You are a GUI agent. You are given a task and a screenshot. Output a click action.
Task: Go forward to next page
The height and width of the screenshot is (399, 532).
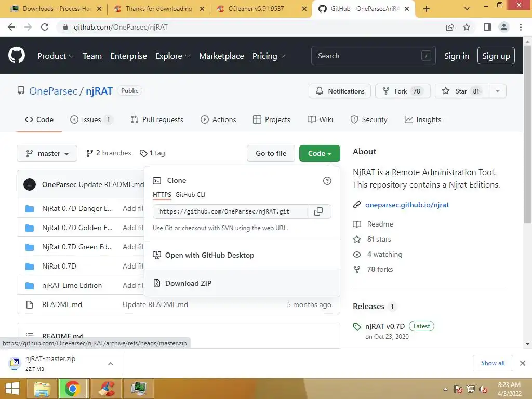click(28, 27)
